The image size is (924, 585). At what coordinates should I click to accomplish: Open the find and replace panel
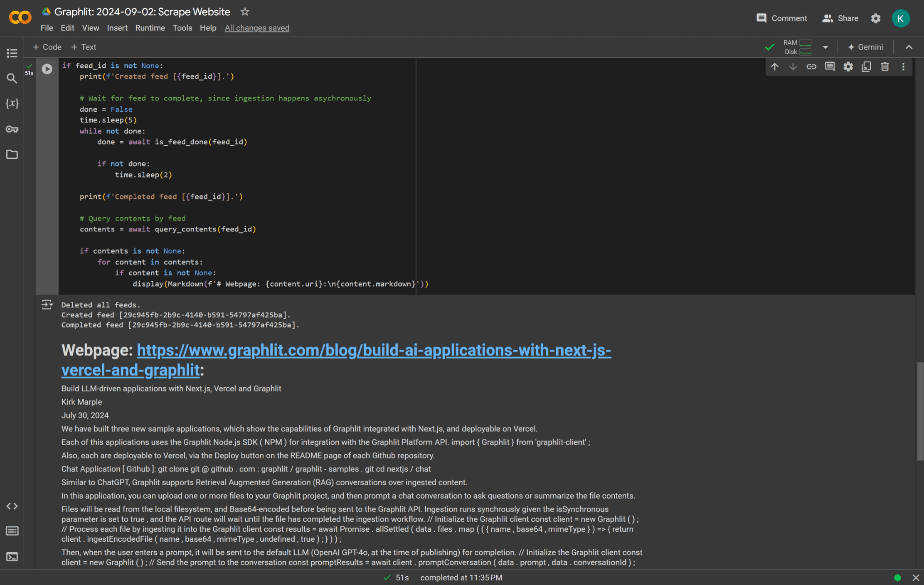click(x=12, y=78)
